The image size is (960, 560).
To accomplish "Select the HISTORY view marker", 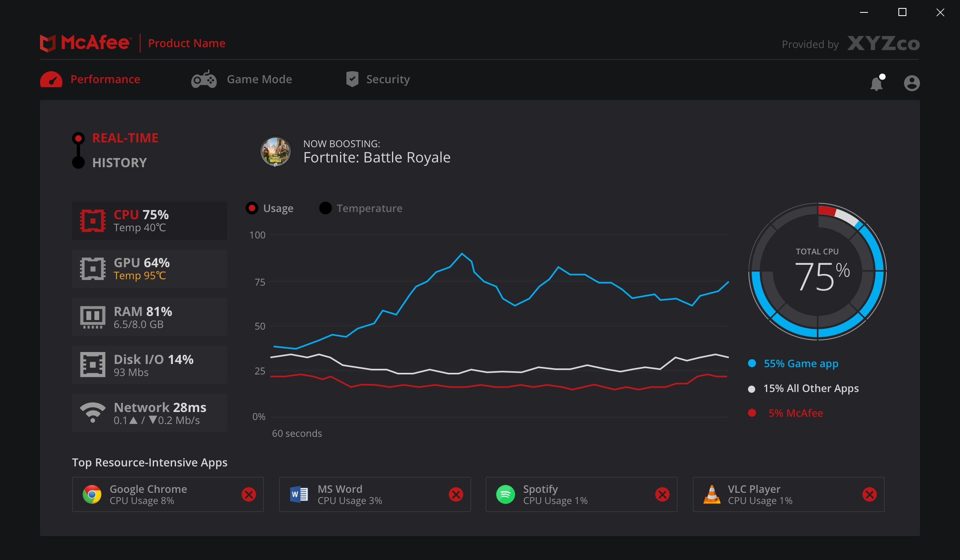I will 78,162.
